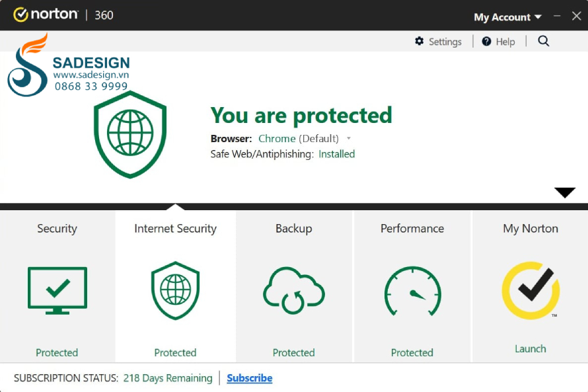Select the Backup tab label
The height and width of the screenshot is (392, 588).
pyautogui.click(x=293, y=229)
